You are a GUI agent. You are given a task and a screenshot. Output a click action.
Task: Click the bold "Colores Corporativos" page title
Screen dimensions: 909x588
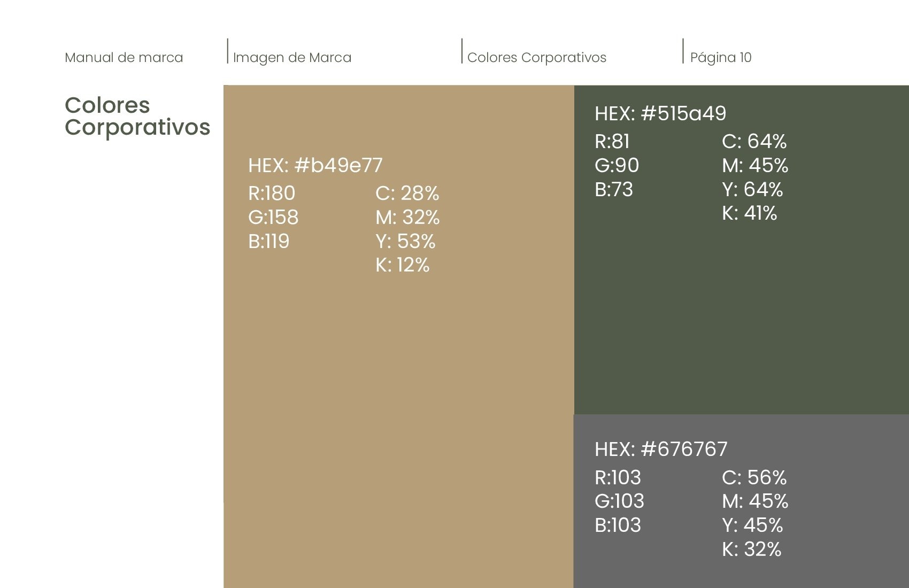[x=137, y=116]
